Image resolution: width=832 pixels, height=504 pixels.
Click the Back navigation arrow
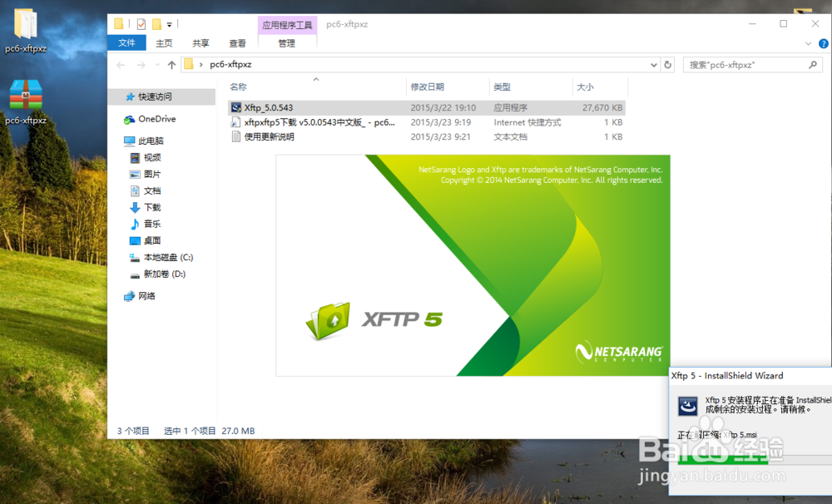pos(121,65)
